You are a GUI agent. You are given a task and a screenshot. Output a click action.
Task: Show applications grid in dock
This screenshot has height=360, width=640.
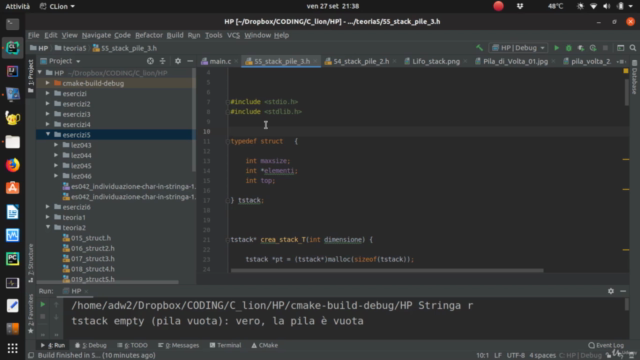12,348
